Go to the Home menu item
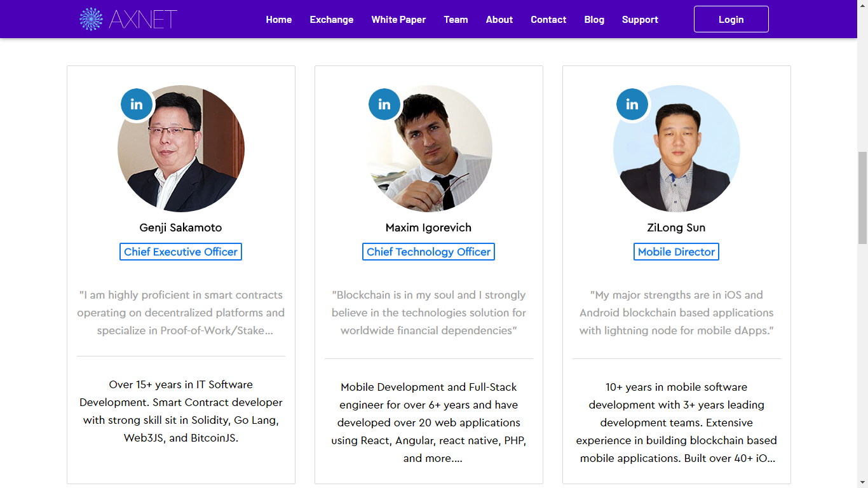This screenshot has width=868, height=488. pyautogui.click(x=279, y=20)
